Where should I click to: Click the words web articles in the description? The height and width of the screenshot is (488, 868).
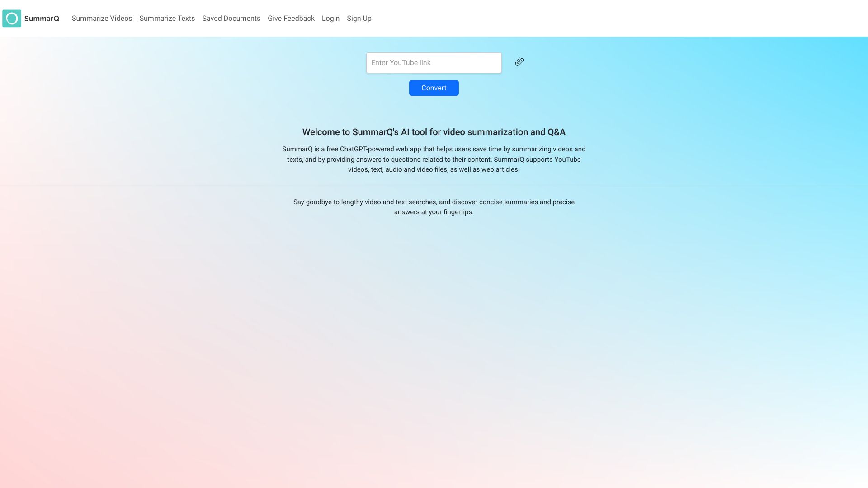click(x=499, y=169)
